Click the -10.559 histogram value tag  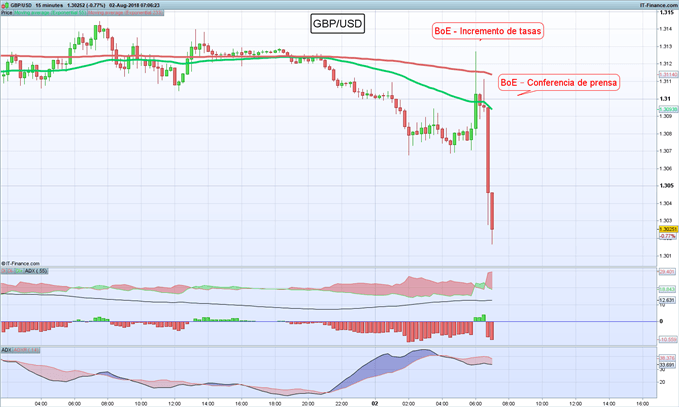668,339
